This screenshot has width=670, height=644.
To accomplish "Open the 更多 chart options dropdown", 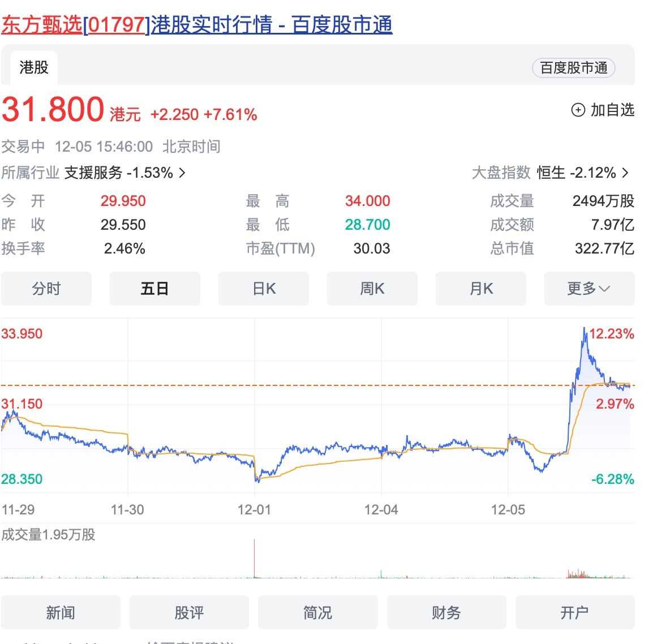I will pyautogui.click(x=589, y=289).
